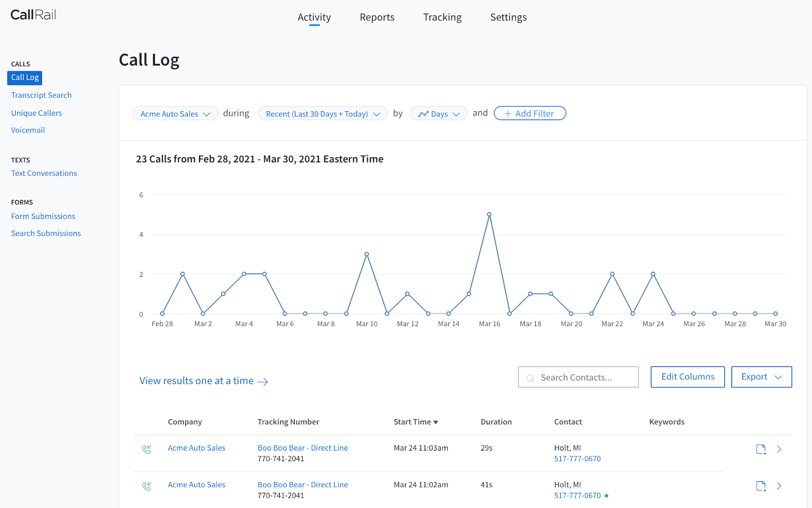Image resolution: width=812 pixels, height=508 pixels.
Task: Open the Days grouping dropdown
Action: coord(438,113)
